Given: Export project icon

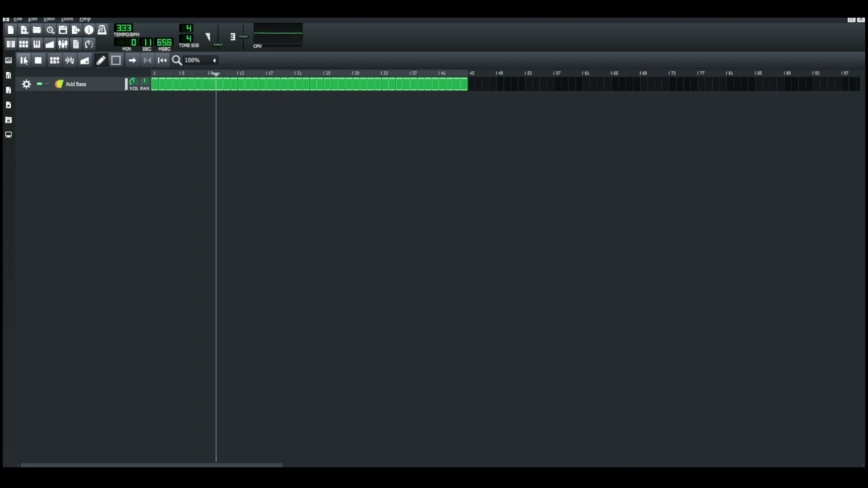Looking at the screenshot, I should tap(75, 30).
